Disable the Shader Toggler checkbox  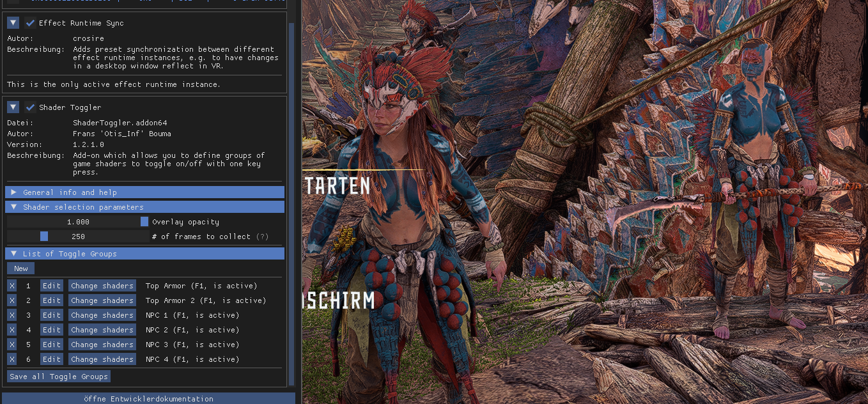pyautogui.click(x=30, y=107)
